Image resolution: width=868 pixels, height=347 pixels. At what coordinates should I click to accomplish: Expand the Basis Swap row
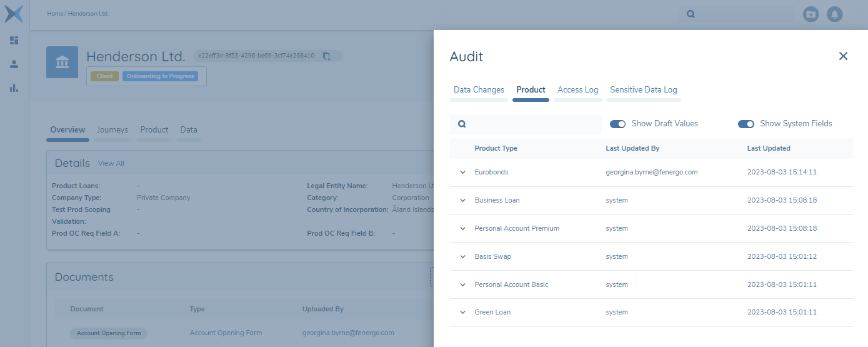click(463, 257)
